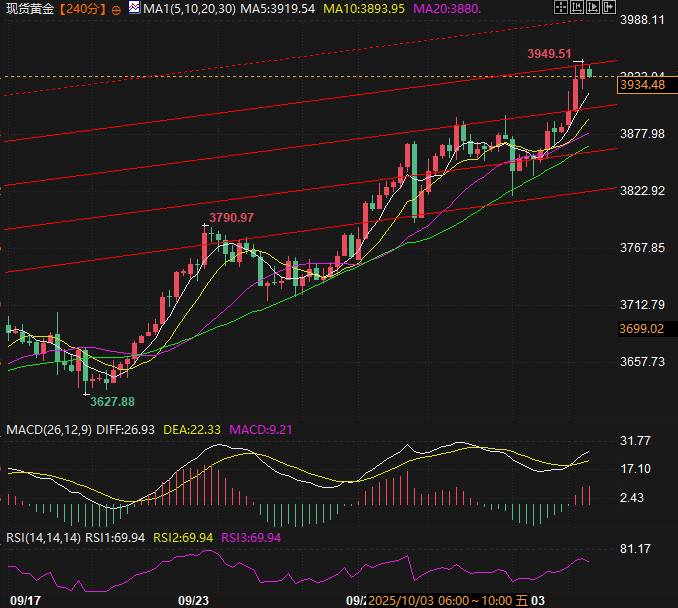This screenshot has height=608, width=678.
Task: Click the MA indicator chart icon
Action: (134, 9)
